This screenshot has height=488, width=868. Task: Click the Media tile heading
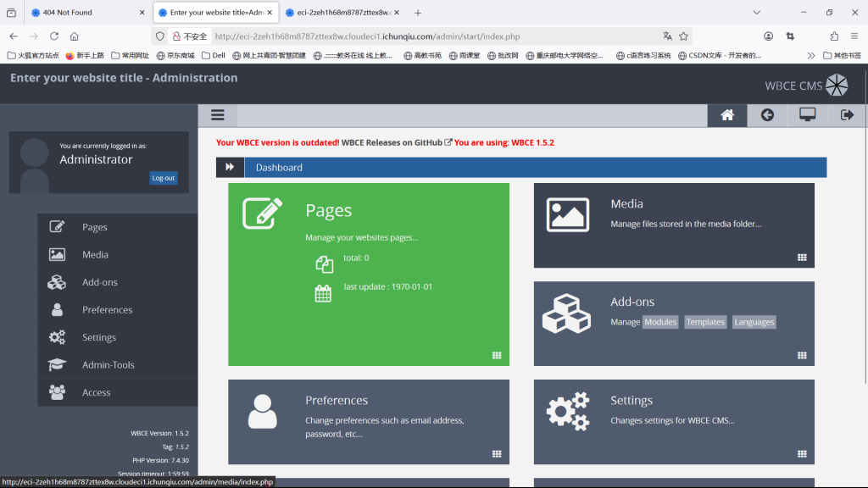(626, 204)
